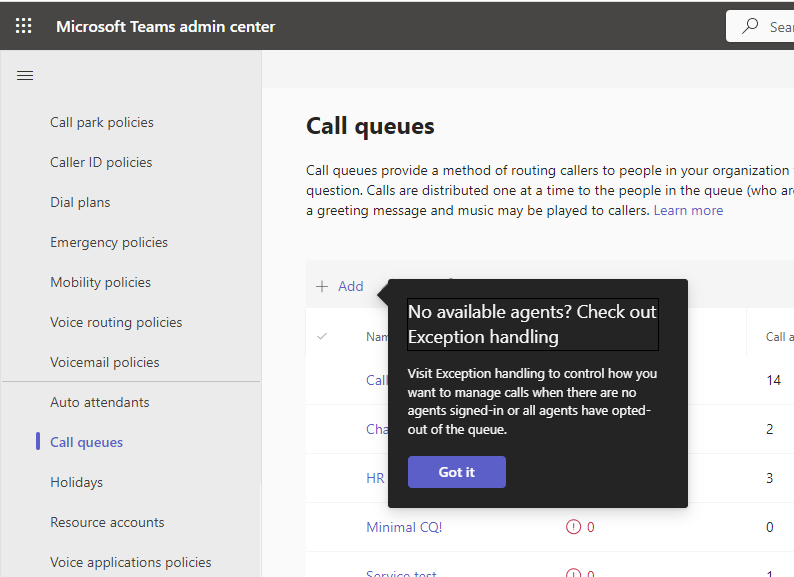Open Emergency policies
This screenshot has height=577, width=794.
pyautogui.click(x=109, y=242)
